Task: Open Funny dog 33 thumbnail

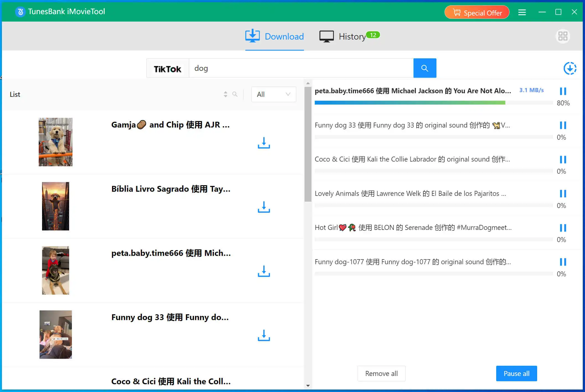Action: 55,334
